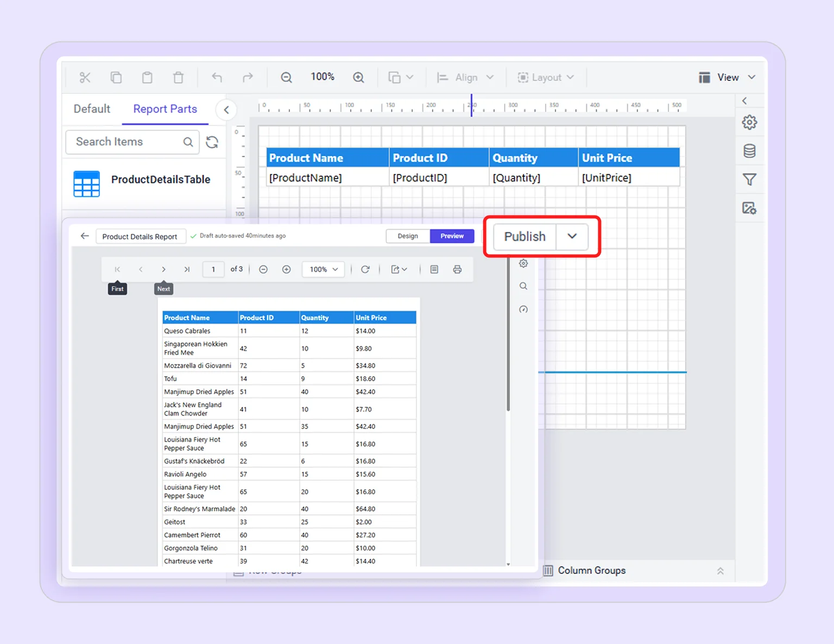Toggle the search icon in preview sidebar
Image resolution: width=834 pixels, height=644 pixels.
click(x=523, y=286)
